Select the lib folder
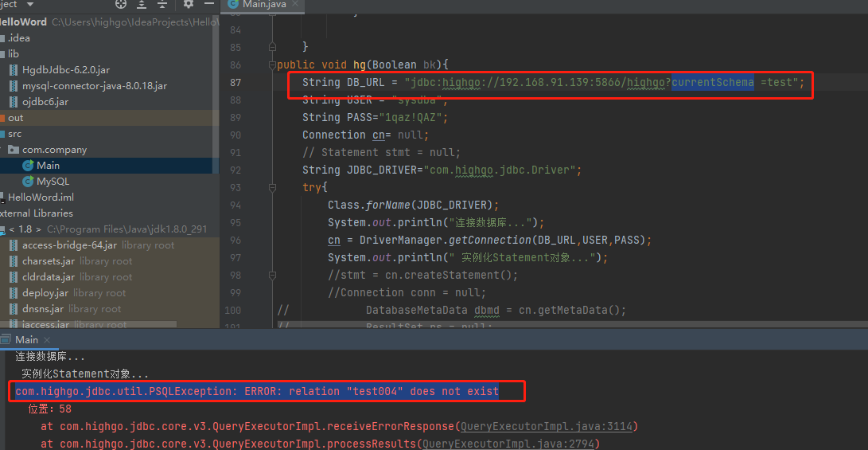Screen dimensions: 868x450 tap(14, 53)
